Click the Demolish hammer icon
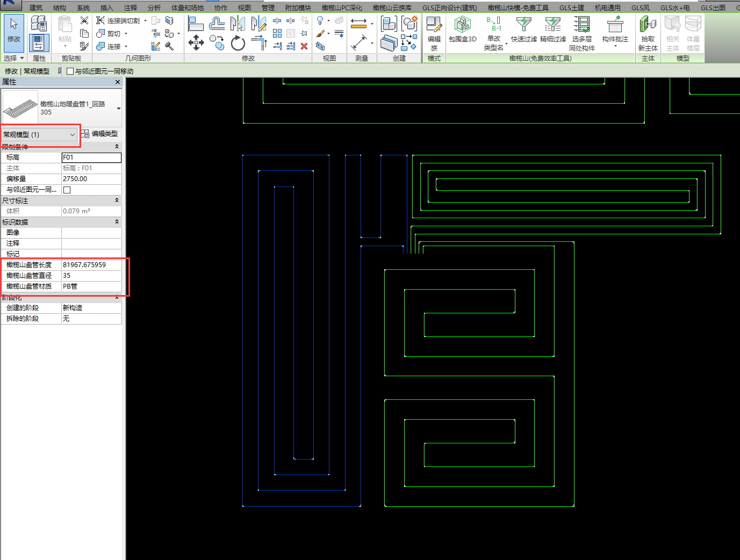Image resolution: width=740 pixels, height=560 pixels. pyautogui.click(x=169, y=46)
